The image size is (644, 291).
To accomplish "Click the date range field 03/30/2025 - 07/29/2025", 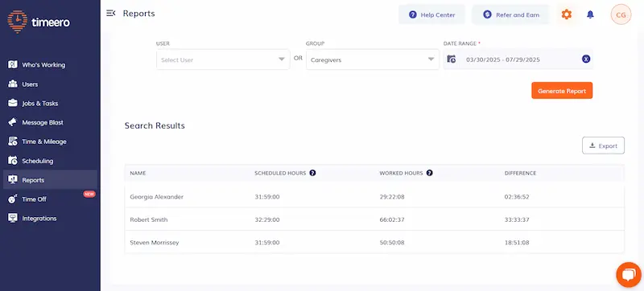I will pyautogui.click(x=518, y=59).
